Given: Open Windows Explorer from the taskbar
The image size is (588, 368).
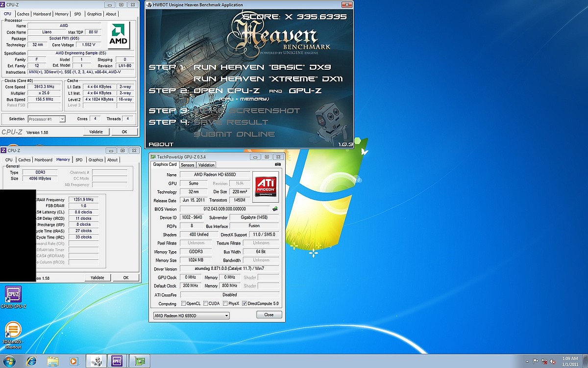Looking at the screenshot, I should [x=53, y=361].
